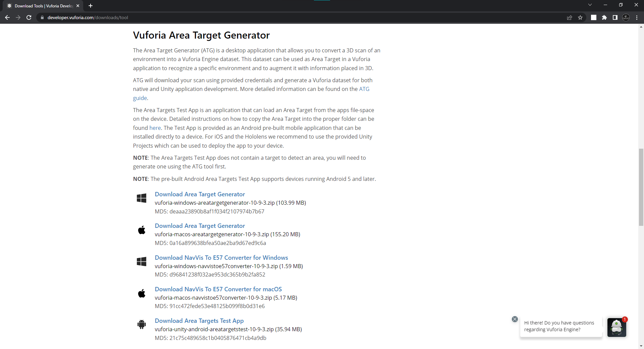Dismiss the chat popup with X icon
Image resolution: width=644 pixels, height=349 pixels.
[515, 319]
